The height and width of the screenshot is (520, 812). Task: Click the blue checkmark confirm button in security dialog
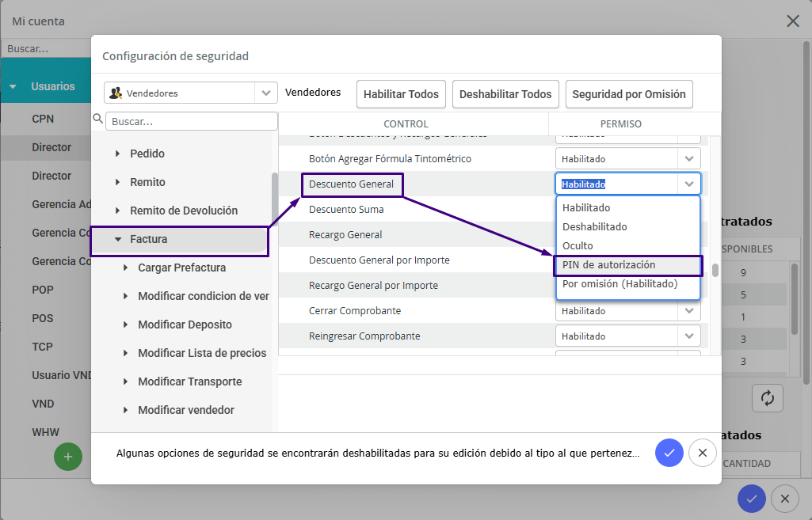click(669, 453)
